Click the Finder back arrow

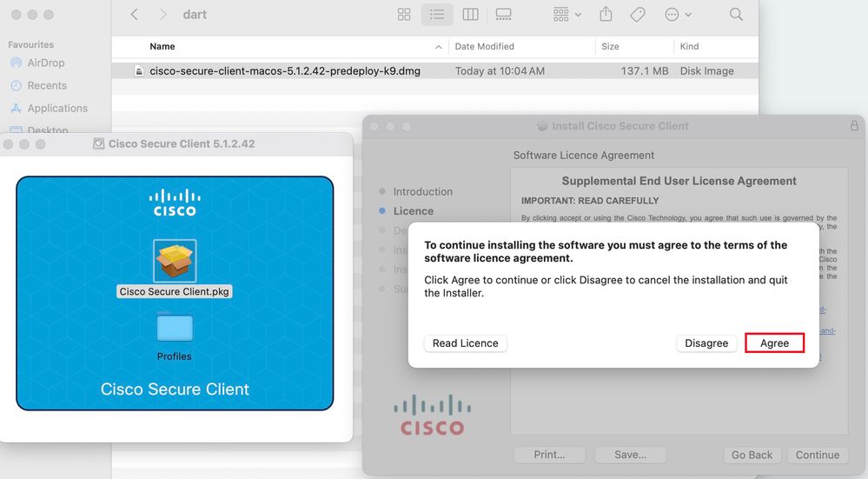tap(134, 15)
